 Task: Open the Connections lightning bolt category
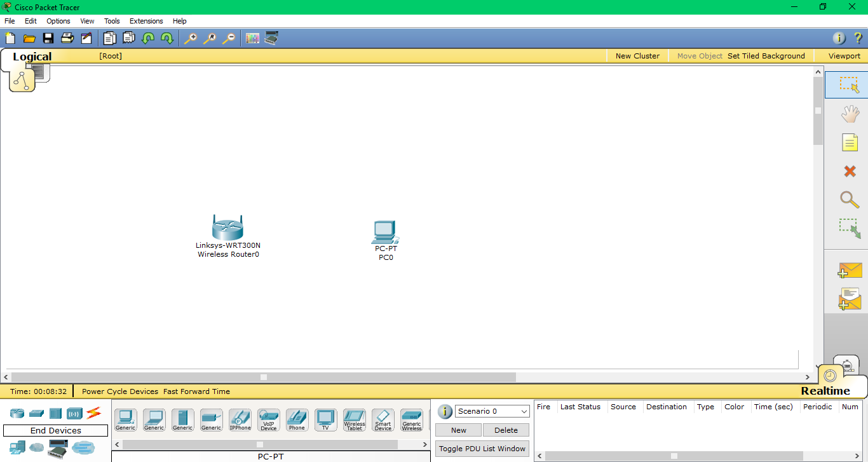pyautogui.click(x=94, y=412)
